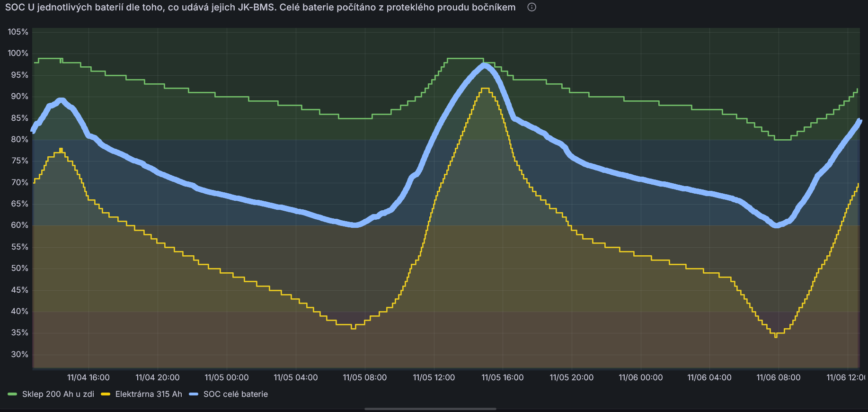Click the '60%' y-axis label
The width and height of the screenshot is (868, 412).
(x=20, y=225)
